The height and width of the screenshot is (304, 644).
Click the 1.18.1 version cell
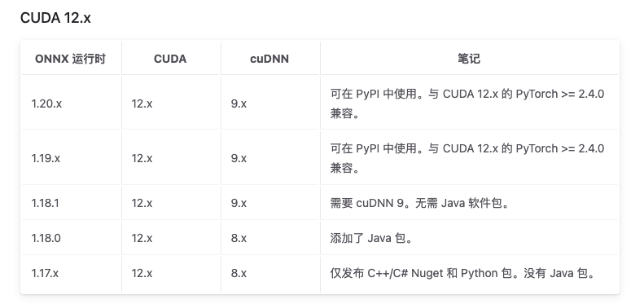coord(45,203)
